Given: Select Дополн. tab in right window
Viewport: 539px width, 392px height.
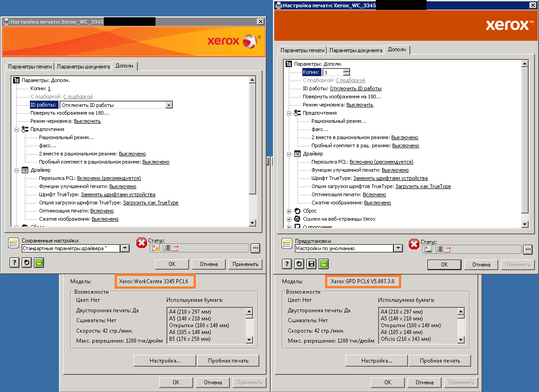Looking at the screenshot, I should pyautogui.click(x=397, y=49).
